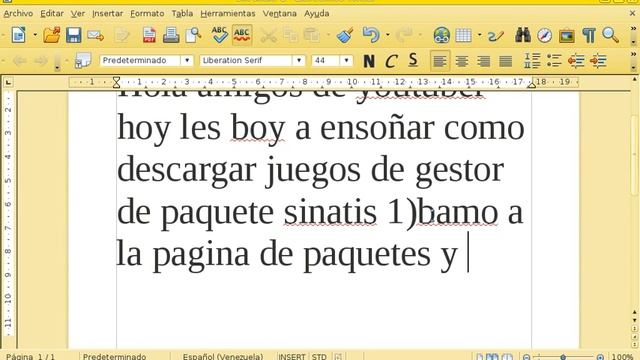Click the ruler tab stop type button
The image size is (640, 360).
8,82
